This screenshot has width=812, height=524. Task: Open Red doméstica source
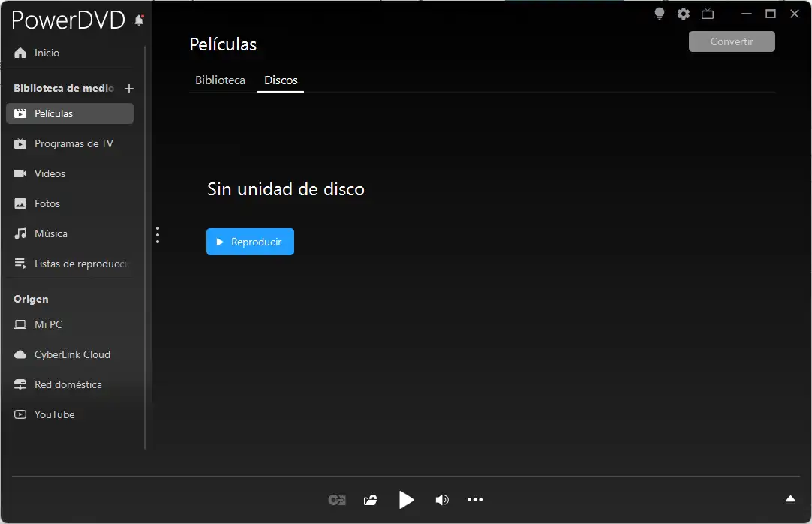click(x=69, y=384)
